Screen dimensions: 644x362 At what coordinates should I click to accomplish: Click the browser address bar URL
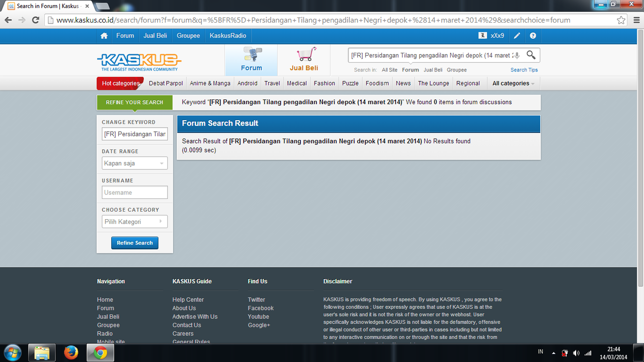coord(313,20)
